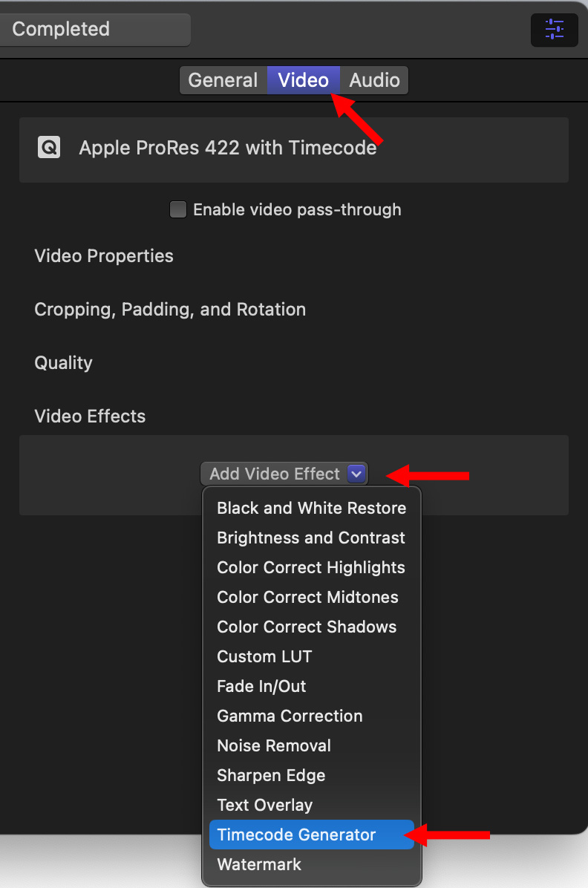The height and width of the screenshot is (888, 588).
Task: Choose Timecode Generator from the menu
Action: pyautogui.click(x=296, y=835)
